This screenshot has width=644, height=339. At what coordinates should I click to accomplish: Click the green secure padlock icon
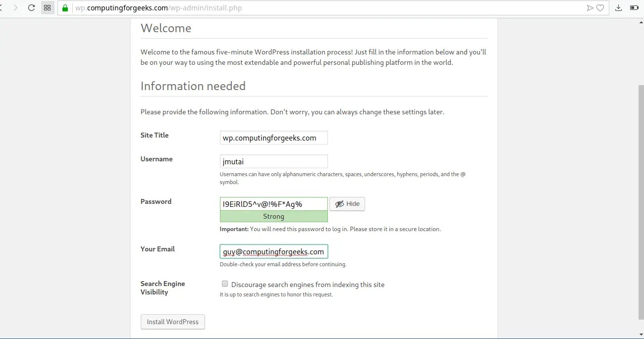(x=65, y=8)
